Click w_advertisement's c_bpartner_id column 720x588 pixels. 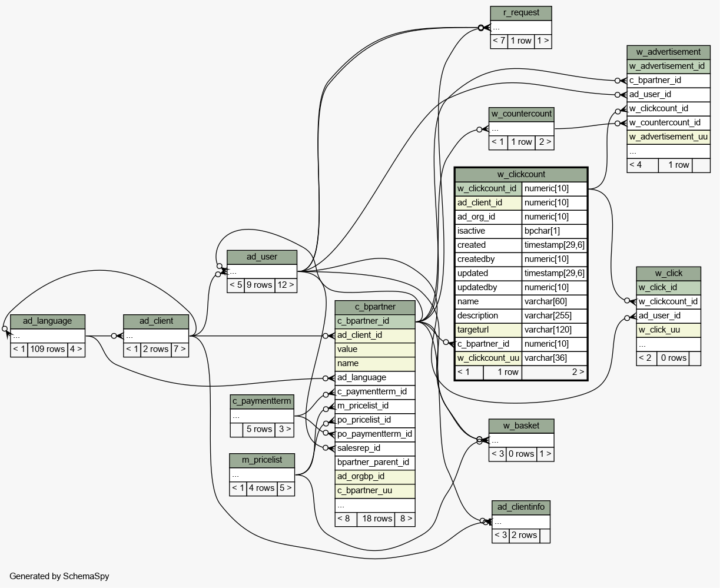pos(668,80)
